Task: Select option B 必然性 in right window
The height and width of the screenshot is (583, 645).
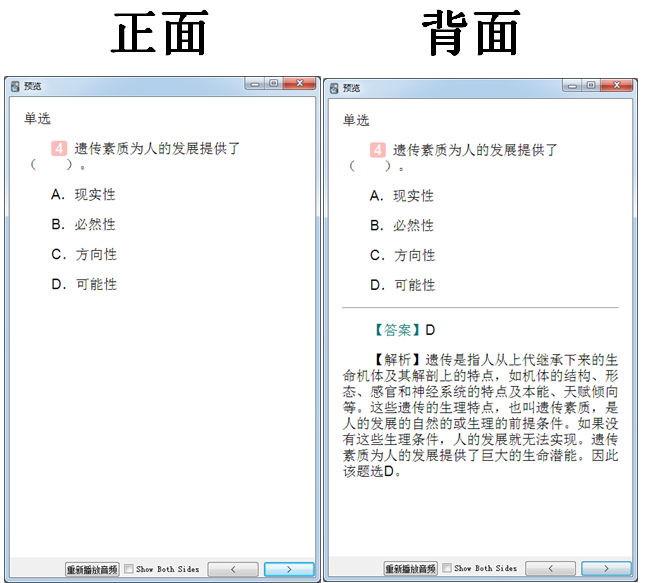Action: pos(402,226)
